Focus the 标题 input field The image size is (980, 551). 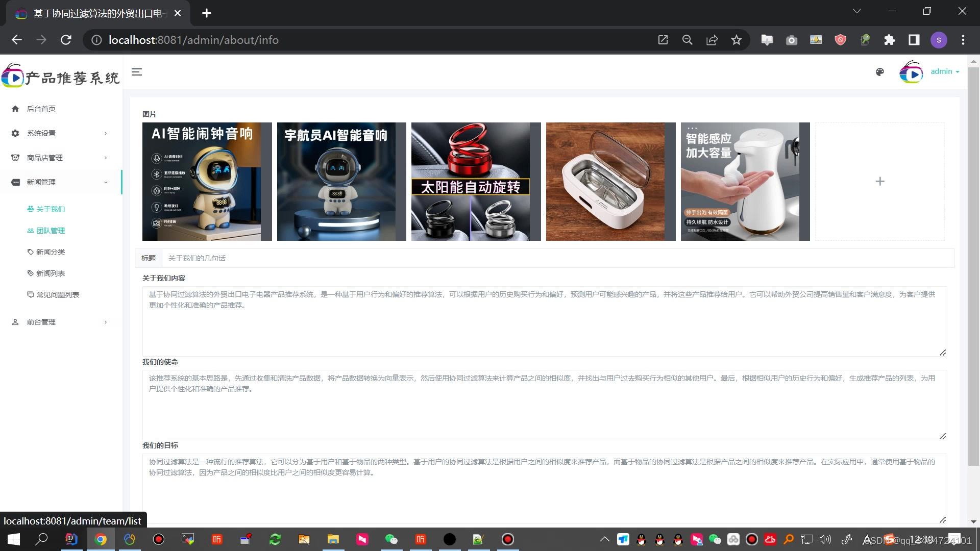coord(558,258)
